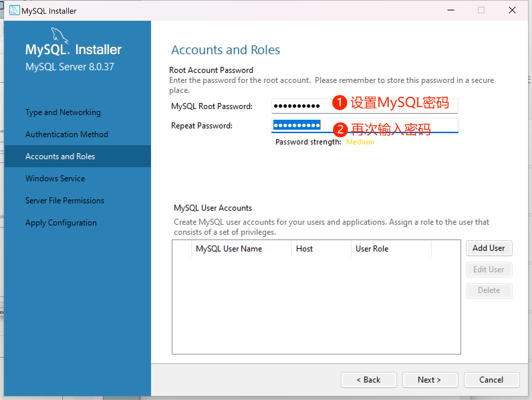Go back with the < Back button
This screenshot has height=400, width=532.
[369, 380]
